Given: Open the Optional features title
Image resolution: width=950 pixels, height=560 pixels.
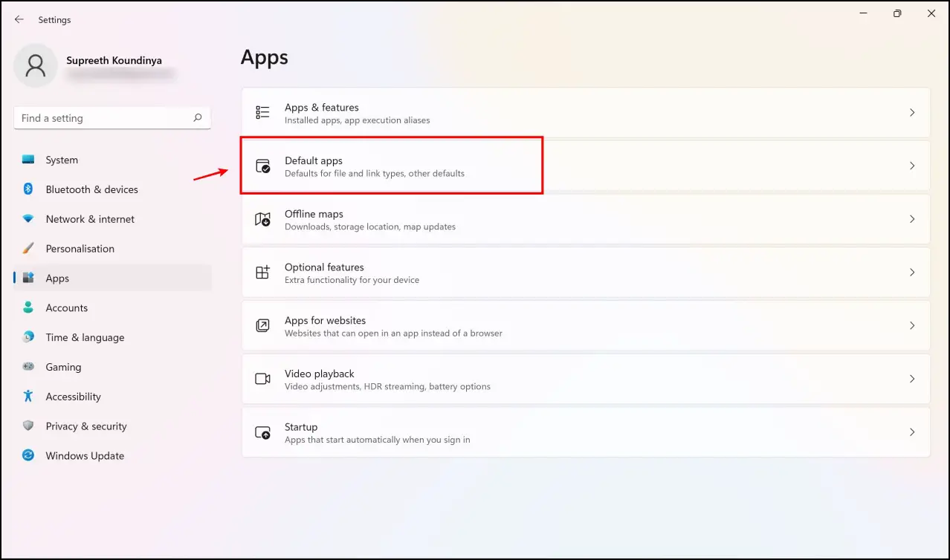Looking at the screenshot, I should click(324, 267).
